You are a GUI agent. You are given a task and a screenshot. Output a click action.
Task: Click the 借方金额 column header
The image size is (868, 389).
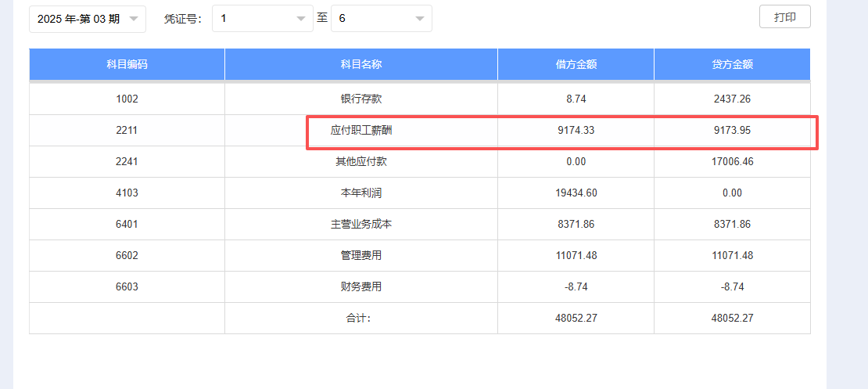[x=576, y=64]
